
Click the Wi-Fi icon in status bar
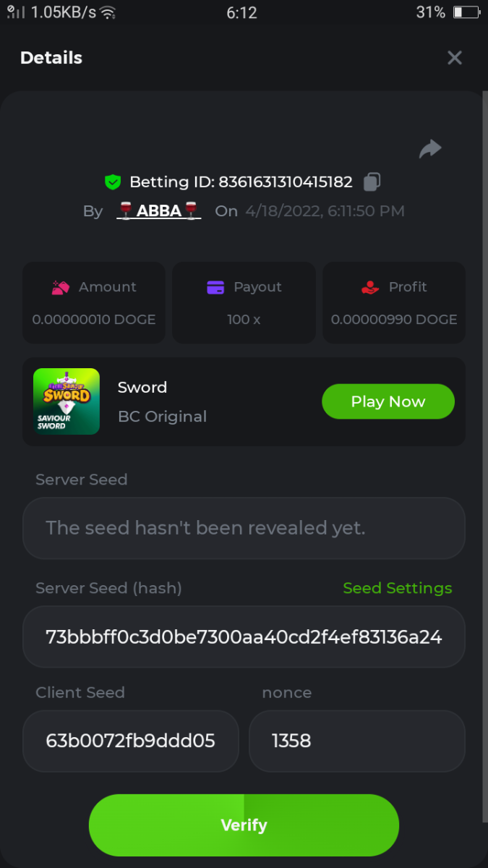108,12
